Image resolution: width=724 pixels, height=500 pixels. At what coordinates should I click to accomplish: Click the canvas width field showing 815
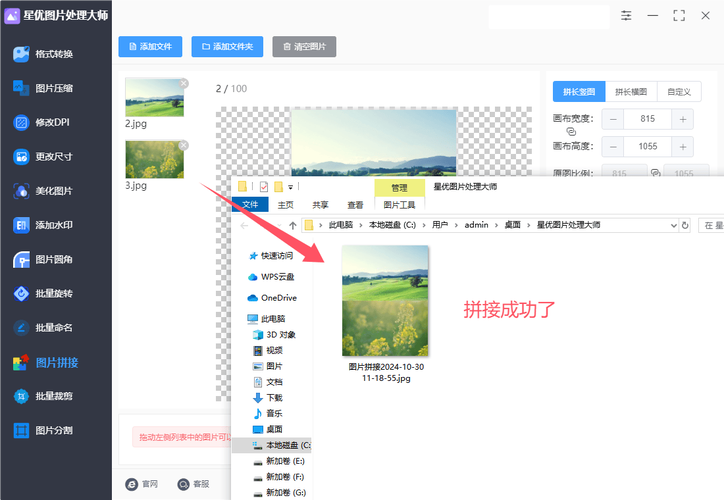click(647, 119)
